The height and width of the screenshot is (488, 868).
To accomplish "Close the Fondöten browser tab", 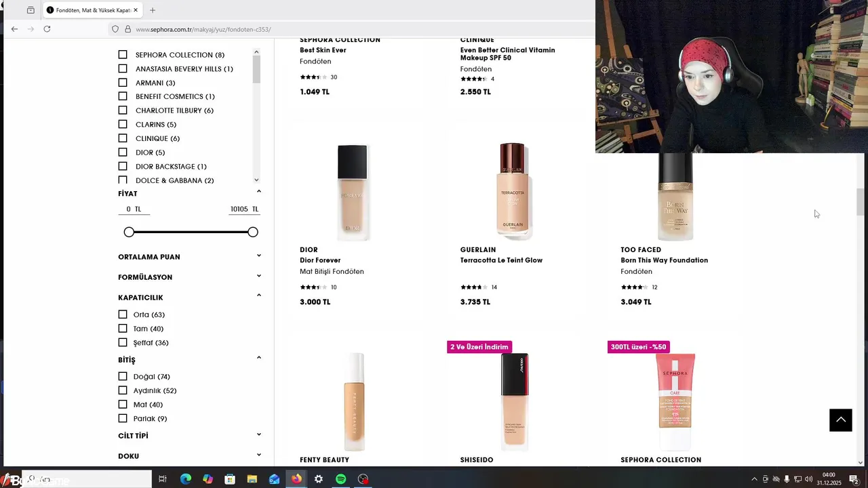I will click(x=136, y=10).
